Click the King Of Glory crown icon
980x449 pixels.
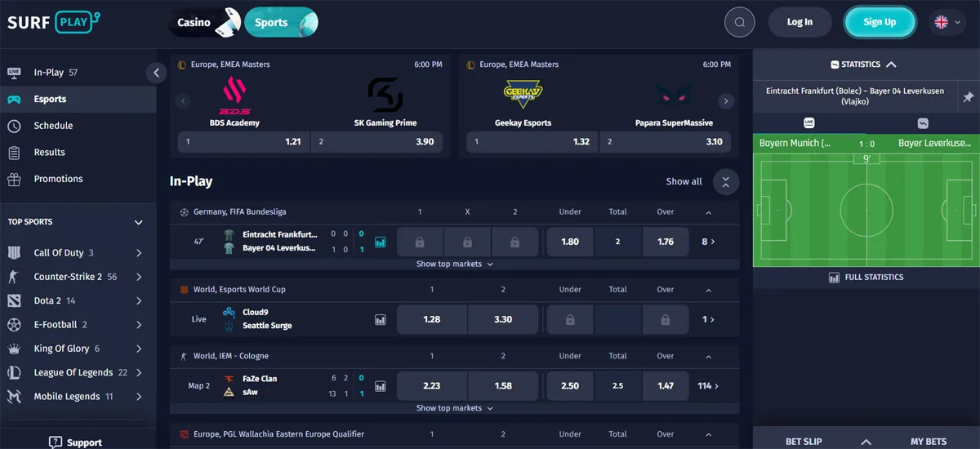click(x=14, y=349)
